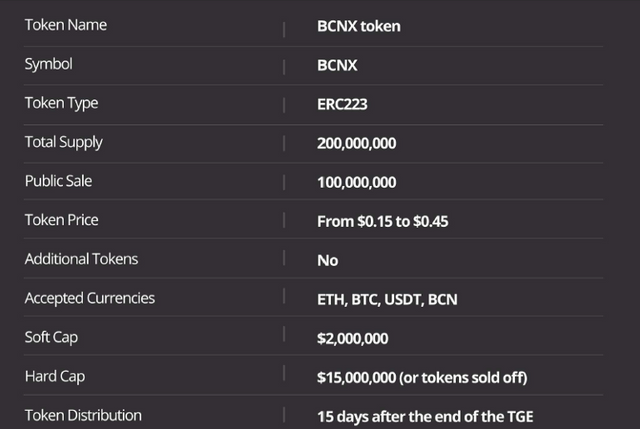Click the Total Supply label
Image resolution: width=640 pixels, height=429 pixels.
pyautogui.click(x=63, y=142)
